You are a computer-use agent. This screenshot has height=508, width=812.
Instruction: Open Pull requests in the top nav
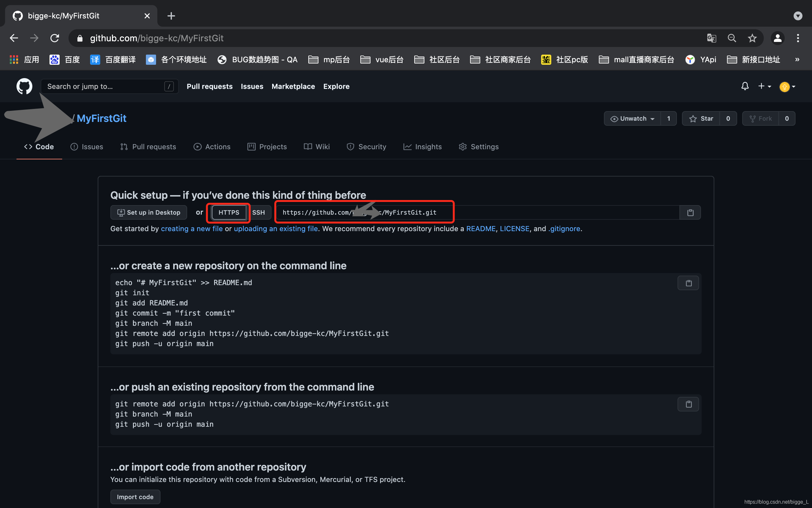click(209, 86)
